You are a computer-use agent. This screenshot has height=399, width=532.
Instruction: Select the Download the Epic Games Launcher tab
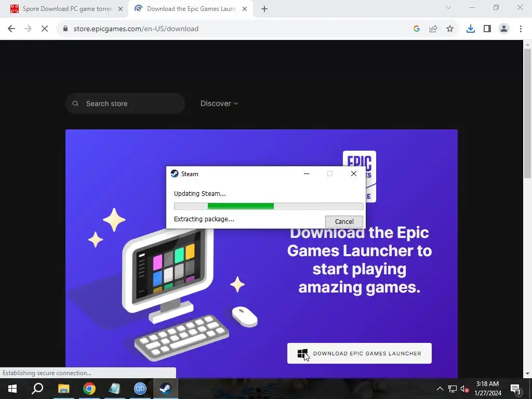coord(191,9)
